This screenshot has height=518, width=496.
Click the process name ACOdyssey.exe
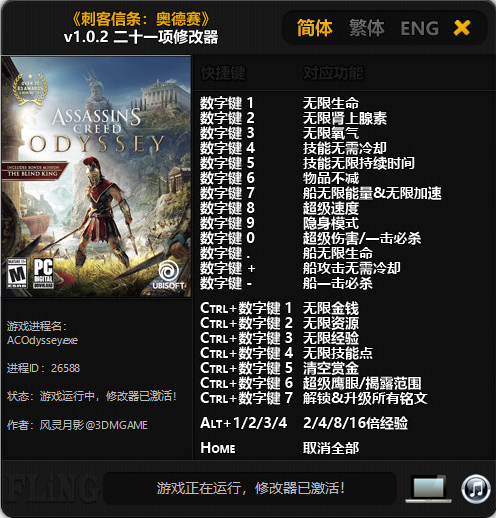[x=42, y=340]
